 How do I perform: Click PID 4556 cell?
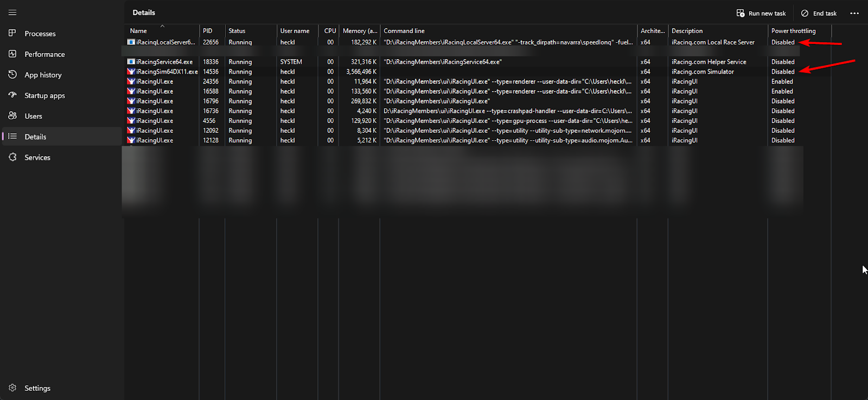tap(209, 120)
